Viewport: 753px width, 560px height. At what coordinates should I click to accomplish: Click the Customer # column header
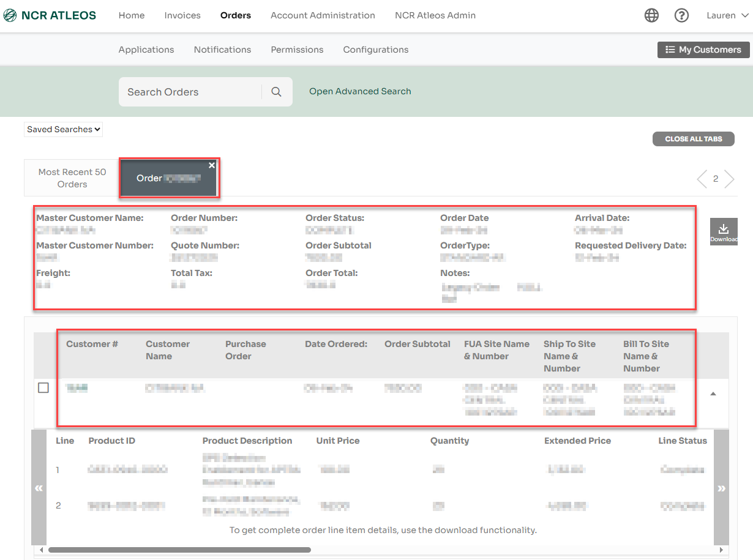pos(92,344)
